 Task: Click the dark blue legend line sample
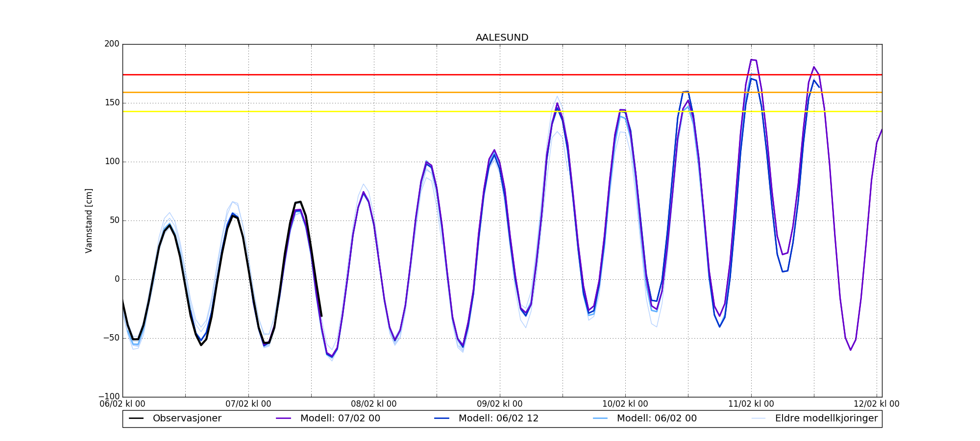click(442, 418)
